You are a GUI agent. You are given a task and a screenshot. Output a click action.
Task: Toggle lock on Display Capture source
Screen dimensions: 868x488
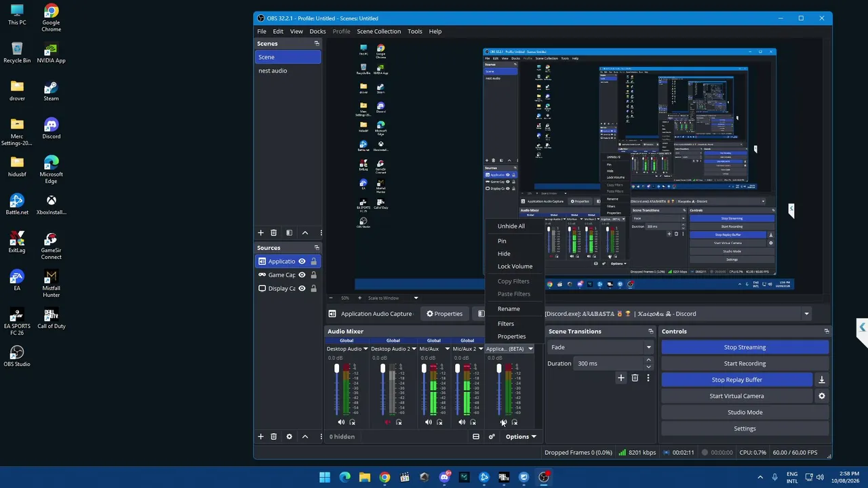pyautogui.click(x=313, y=289)
